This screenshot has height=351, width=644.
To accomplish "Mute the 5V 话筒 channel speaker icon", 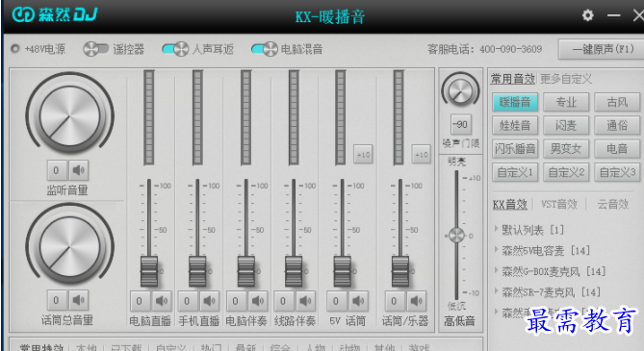I will click(x=358, y=301).
